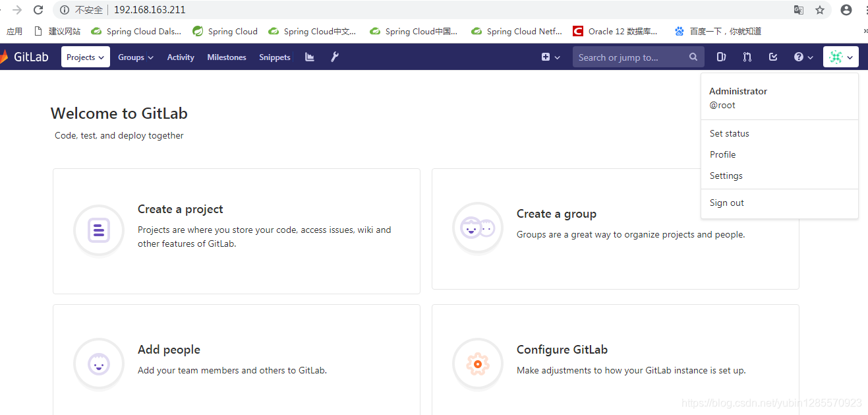Click the Create a group heading
Image resolution: width=868 pixels, height=415 pixels.
(556, 214)
